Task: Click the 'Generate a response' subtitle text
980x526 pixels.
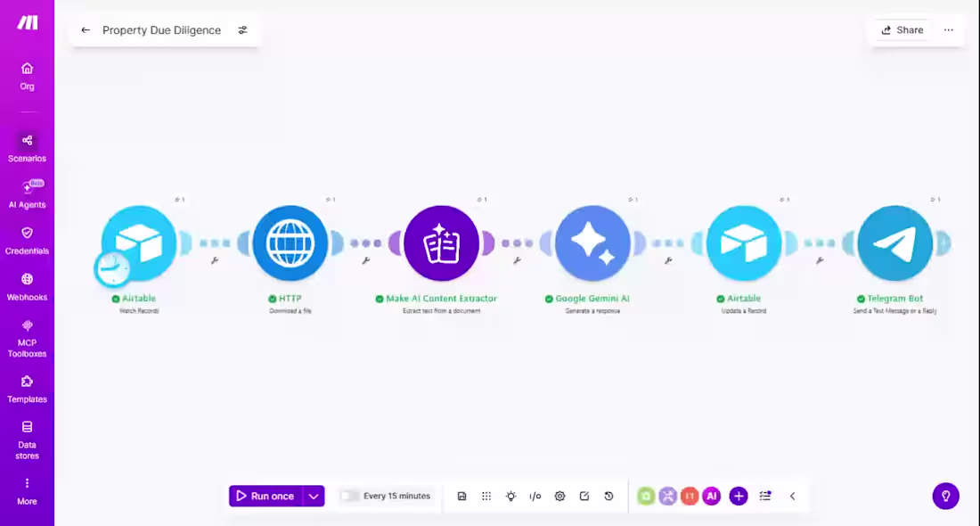Action: coord(592,311)
